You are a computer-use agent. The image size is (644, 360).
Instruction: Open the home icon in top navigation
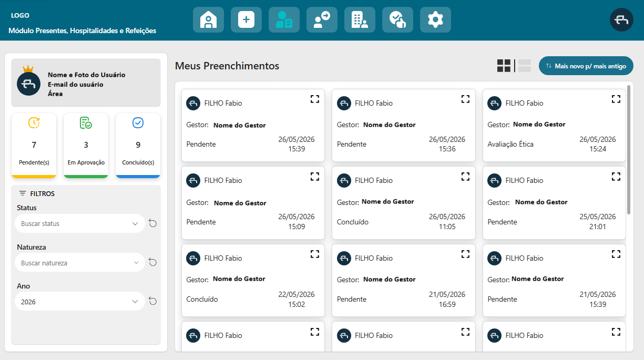pyautogui.click(x=208, y=20)
